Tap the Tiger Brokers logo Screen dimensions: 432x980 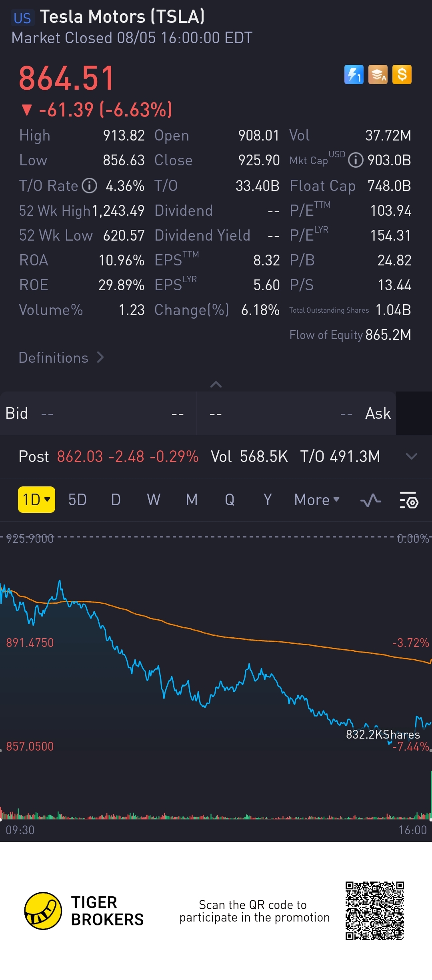click(x=43, y=911)
